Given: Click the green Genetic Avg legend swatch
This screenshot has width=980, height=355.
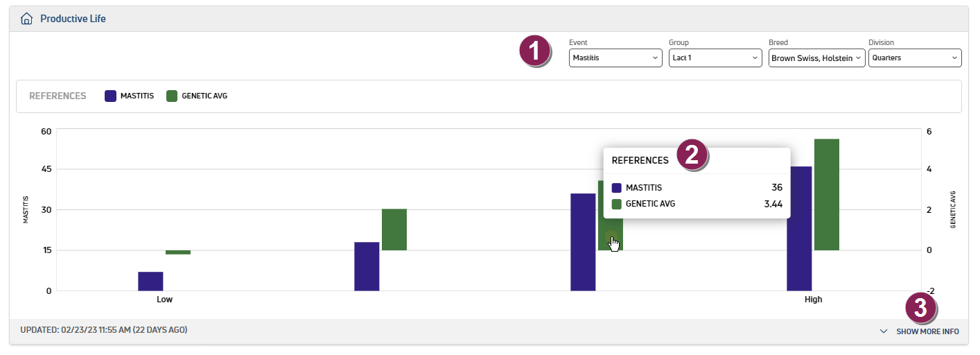Looking at the screenshot, I should pyautogui.click(x=172, y=96).
